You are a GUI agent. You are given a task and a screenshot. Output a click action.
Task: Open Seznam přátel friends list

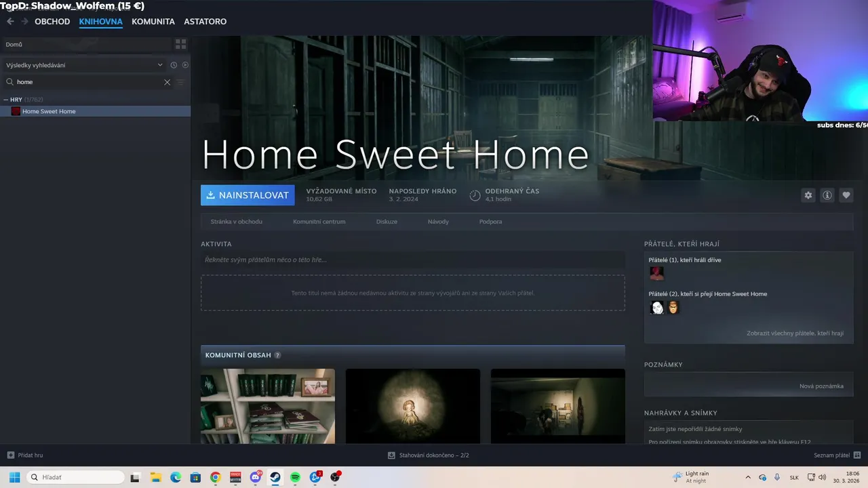(837, 455)
